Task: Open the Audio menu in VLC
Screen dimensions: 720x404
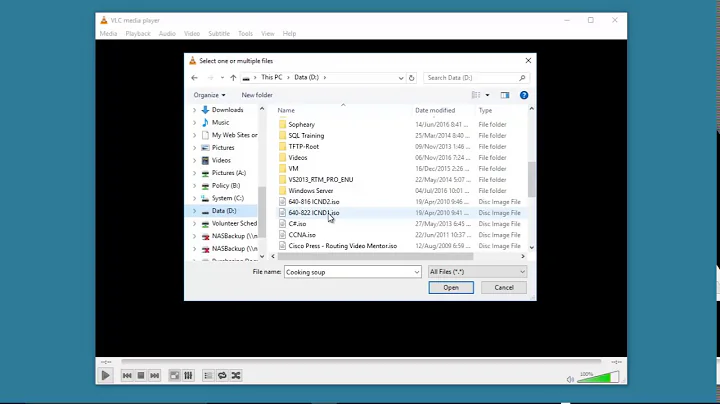Action: coord(167,34)
